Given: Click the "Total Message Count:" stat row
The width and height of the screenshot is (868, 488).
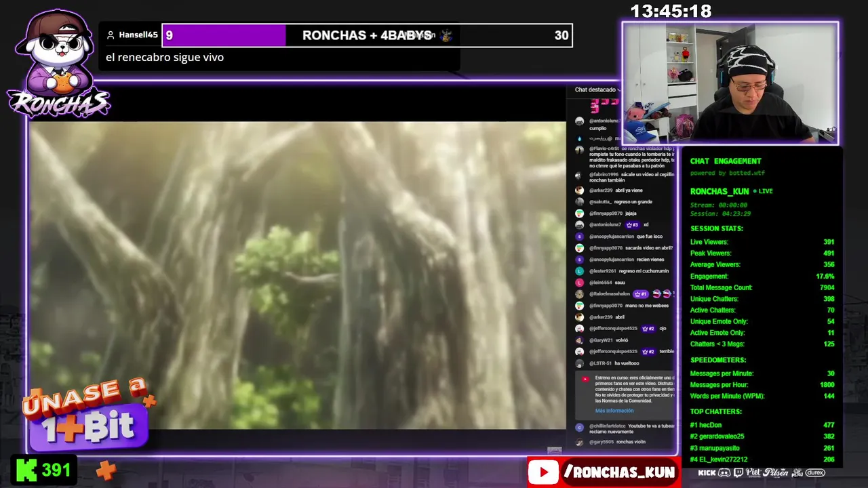Looking at the screenshot, I should tap(762, 288).
